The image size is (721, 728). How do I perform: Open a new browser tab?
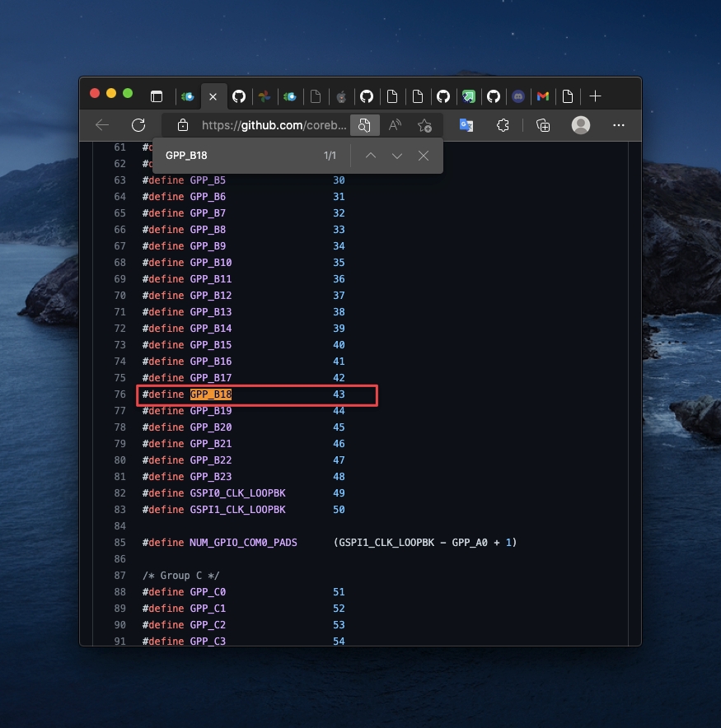[x=596, y=96]
